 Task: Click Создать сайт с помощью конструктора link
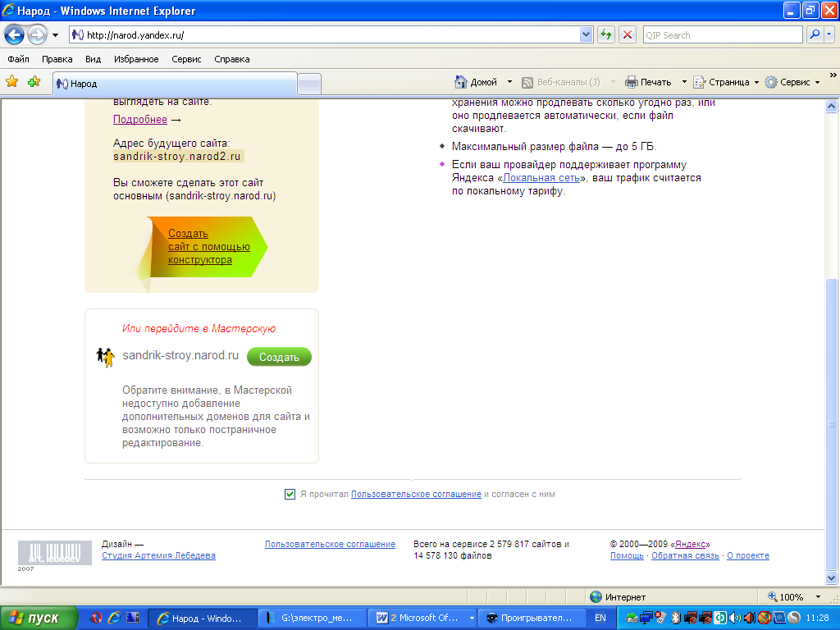coord(209,246)
